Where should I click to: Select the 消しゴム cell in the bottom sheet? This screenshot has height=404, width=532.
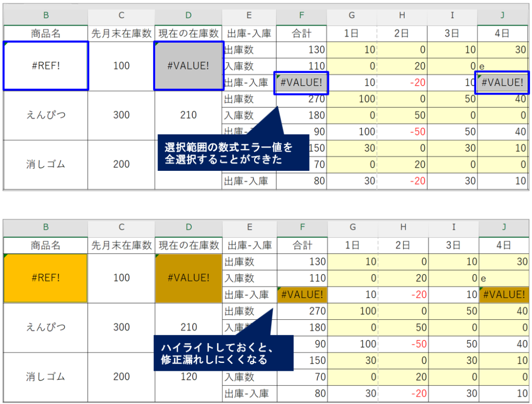(x=46, y=376)
